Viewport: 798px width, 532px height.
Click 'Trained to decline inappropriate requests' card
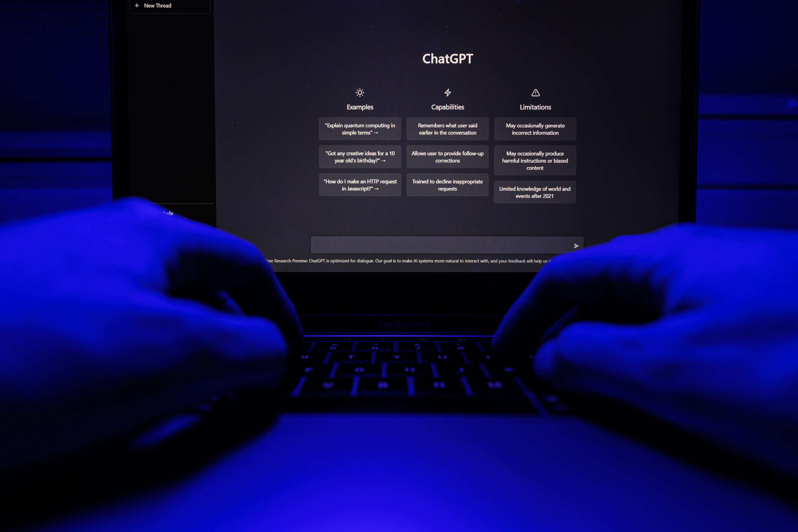tap(447, 185)
